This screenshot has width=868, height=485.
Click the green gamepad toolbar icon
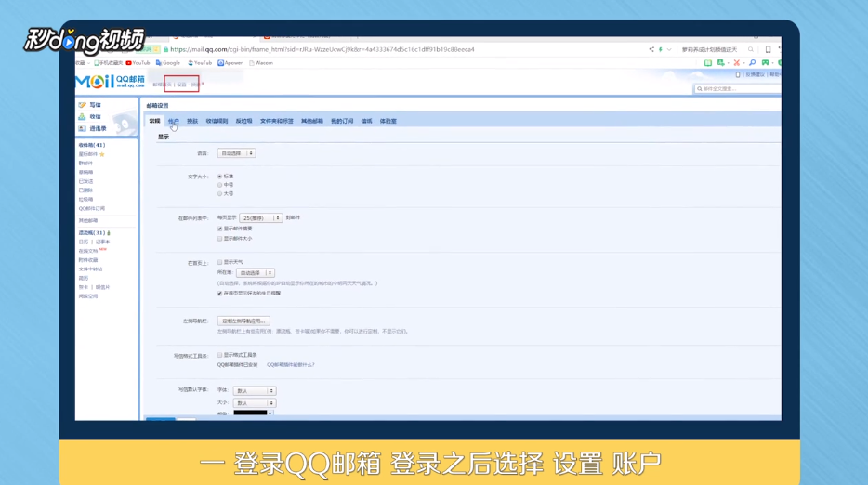[765, 62]
